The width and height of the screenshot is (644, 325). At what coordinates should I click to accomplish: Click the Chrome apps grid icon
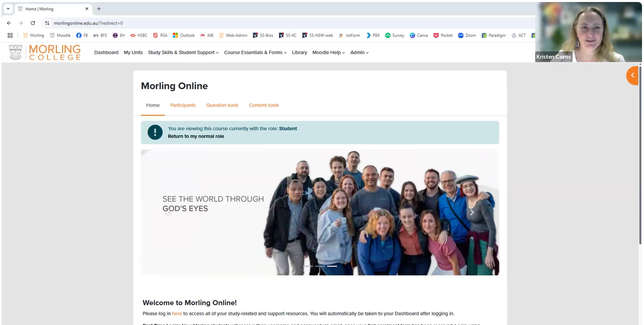tap(10, 36)
